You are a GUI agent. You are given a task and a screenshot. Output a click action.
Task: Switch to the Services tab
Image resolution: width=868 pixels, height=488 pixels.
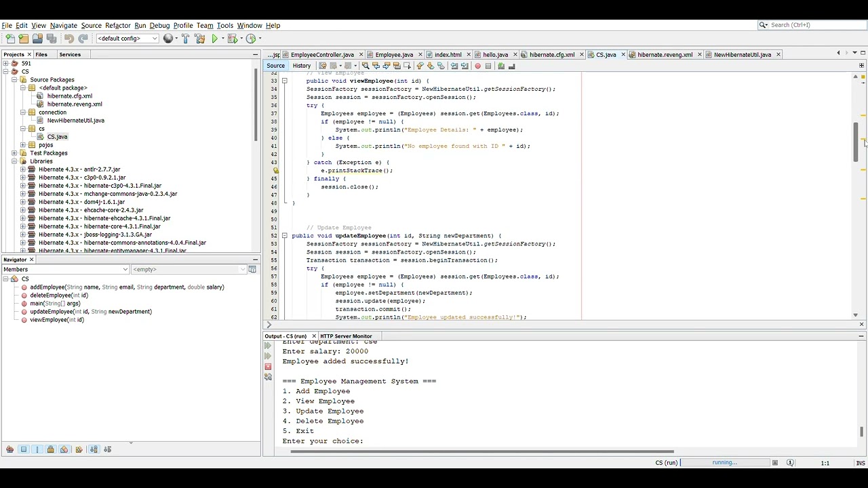70,54
